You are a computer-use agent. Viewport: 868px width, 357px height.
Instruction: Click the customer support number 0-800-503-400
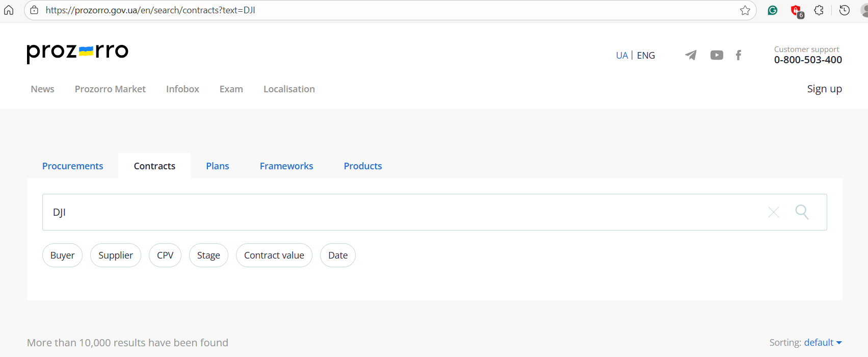pos(808,60)
